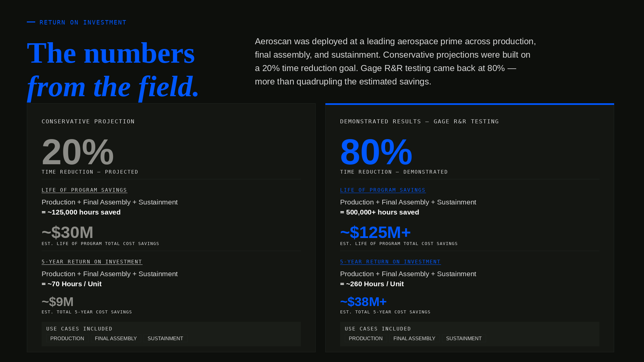This screenshot has width=644, height=362.
Task: Open the blue Life of Program Savings link
Action: click(x=383, y=190)
